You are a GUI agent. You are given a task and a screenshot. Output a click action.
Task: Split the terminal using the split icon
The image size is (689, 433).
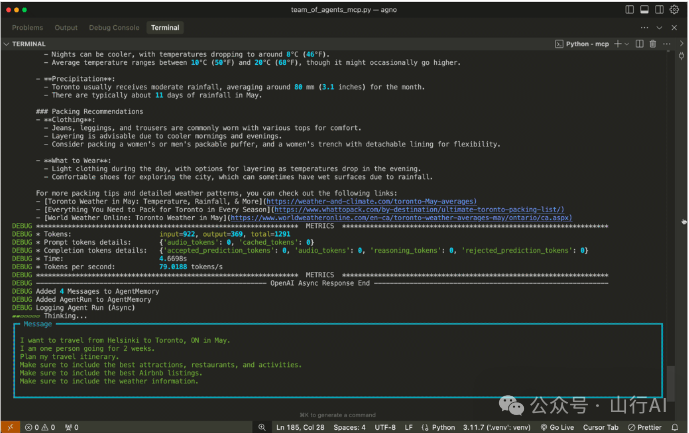(638, 44)
